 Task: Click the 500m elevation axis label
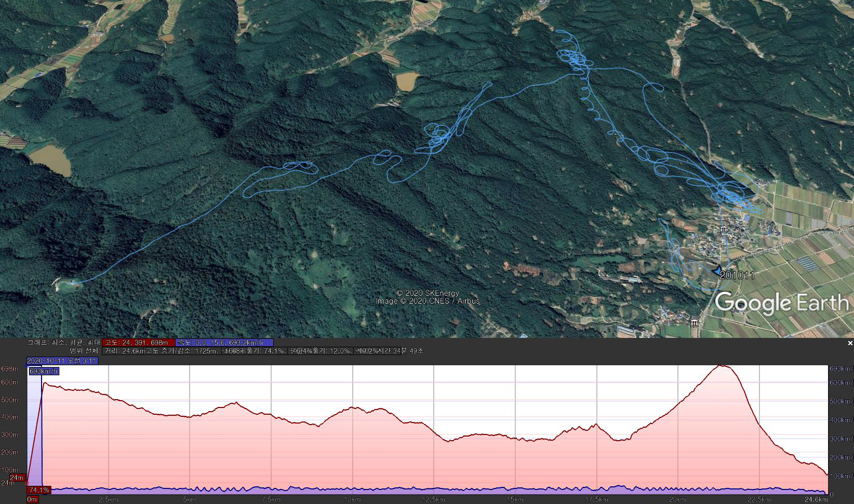coord(9,400)
